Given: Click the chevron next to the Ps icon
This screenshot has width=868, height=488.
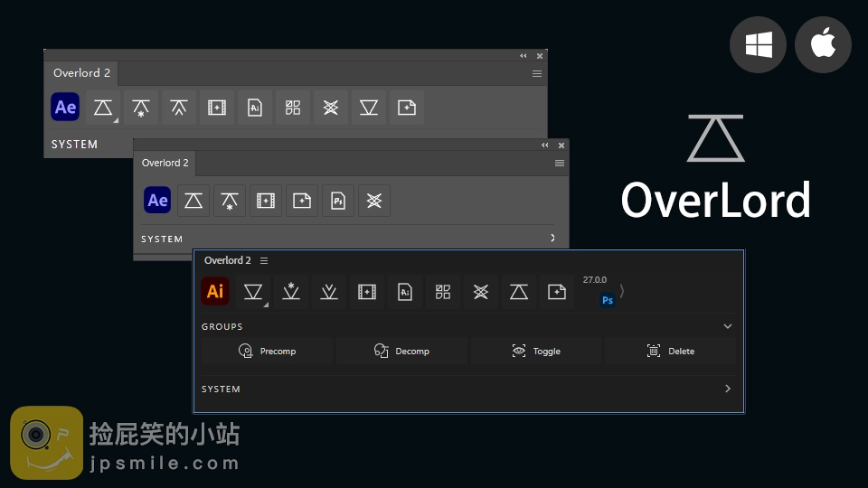Looking at the screenshot, I should click(x=622, y=292).
